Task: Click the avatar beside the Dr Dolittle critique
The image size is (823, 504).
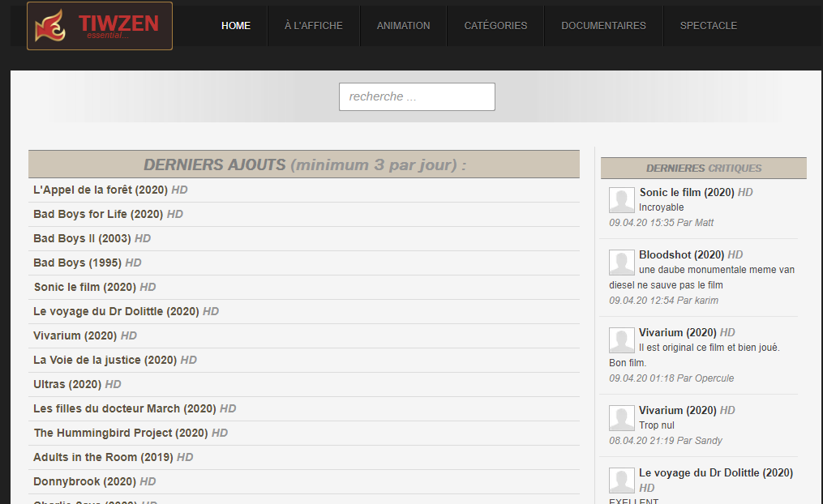Action: click(x=621, y=481)
